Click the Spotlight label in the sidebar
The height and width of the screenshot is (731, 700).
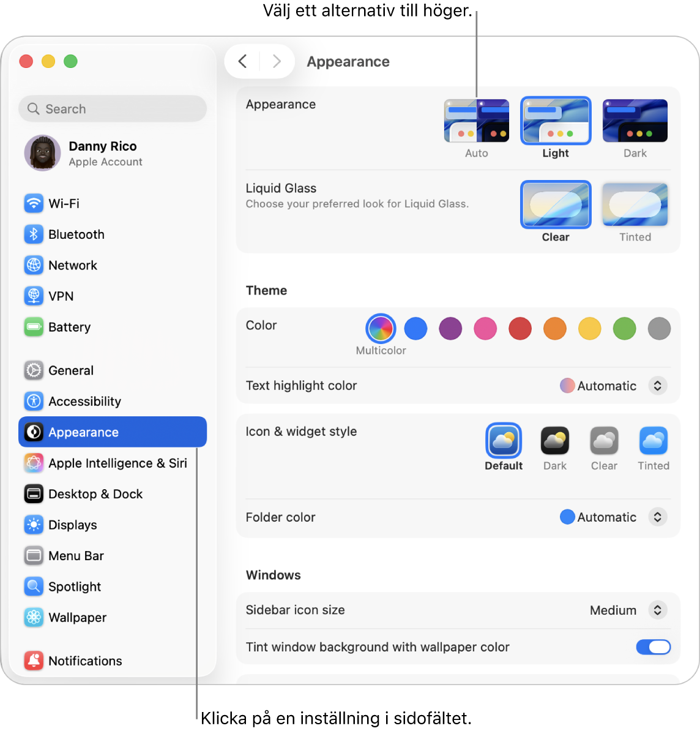pos(75,587)
